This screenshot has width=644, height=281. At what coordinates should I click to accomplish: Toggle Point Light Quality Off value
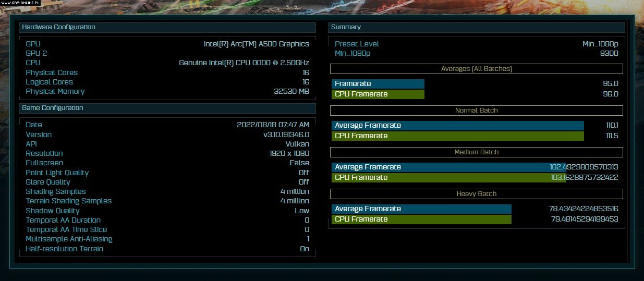[303, 173]
